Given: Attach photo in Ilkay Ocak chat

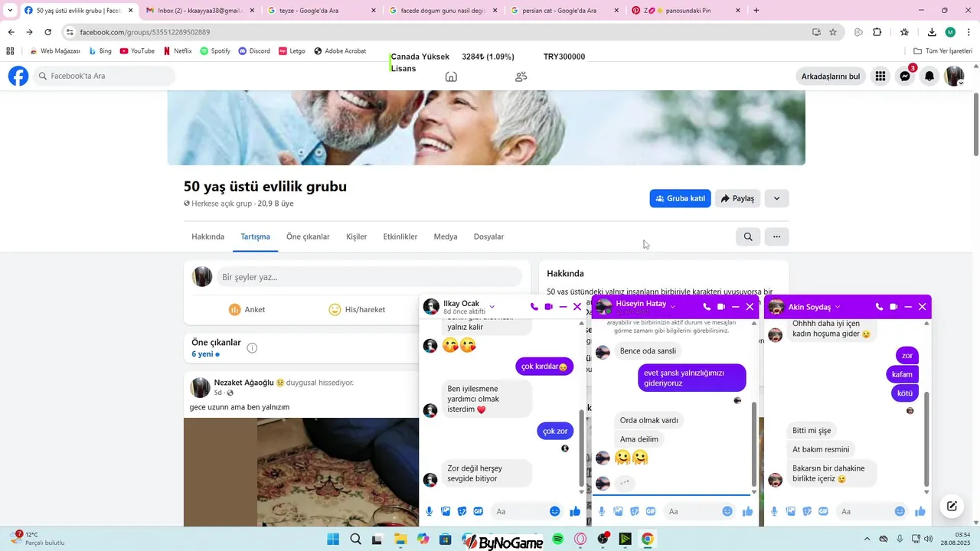Looking at the screenshot, I should pyautogui.click(x=446, y=511).
